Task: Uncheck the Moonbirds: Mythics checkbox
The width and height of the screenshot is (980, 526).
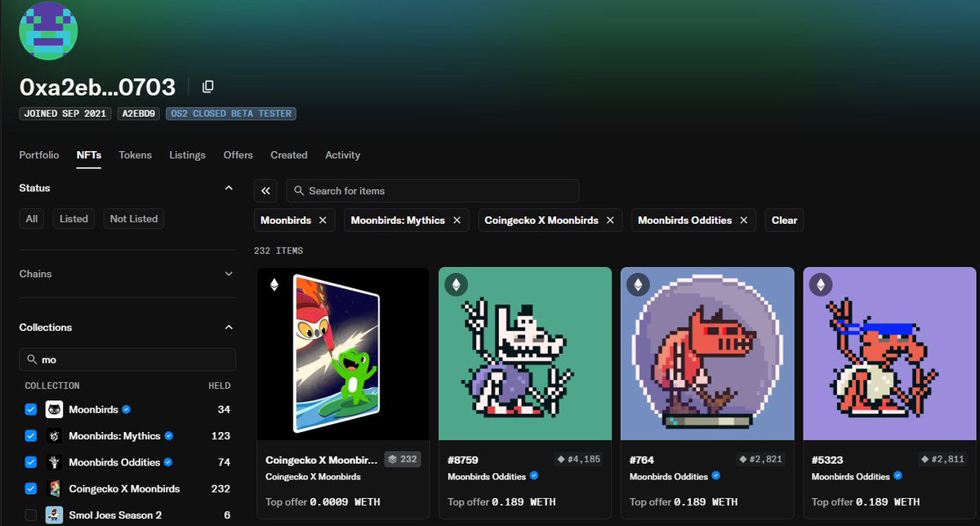Action: 31,436
